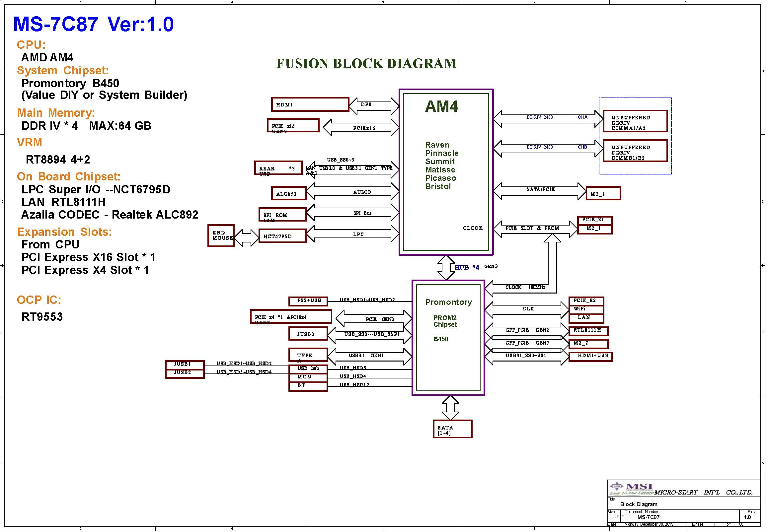This screenshot has height=532, width=769.
Task: Click the "HUB *4" label
Action: 467,267
